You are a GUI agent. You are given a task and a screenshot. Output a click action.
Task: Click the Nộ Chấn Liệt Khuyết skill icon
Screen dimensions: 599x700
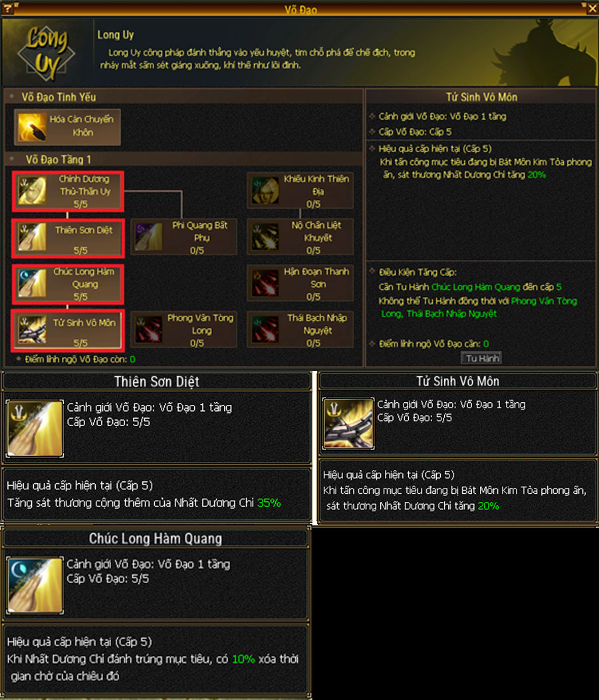(265, 237)
